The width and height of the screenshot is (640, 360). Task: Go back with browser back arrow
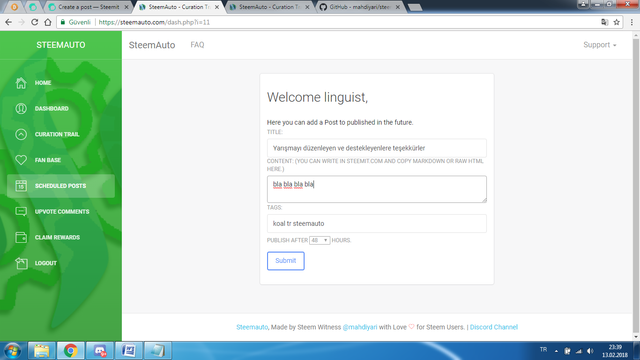9,22
